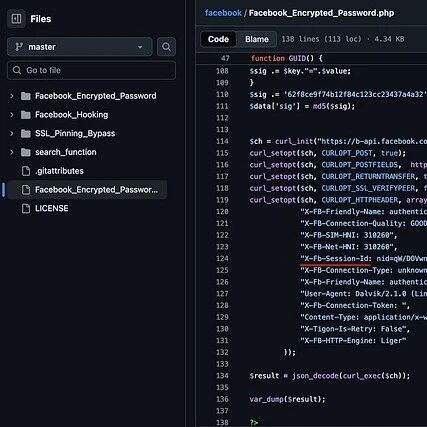The image size is (427, 427).
Task: Click line number 124 in the gutter
Action: (x=222, y=258)
